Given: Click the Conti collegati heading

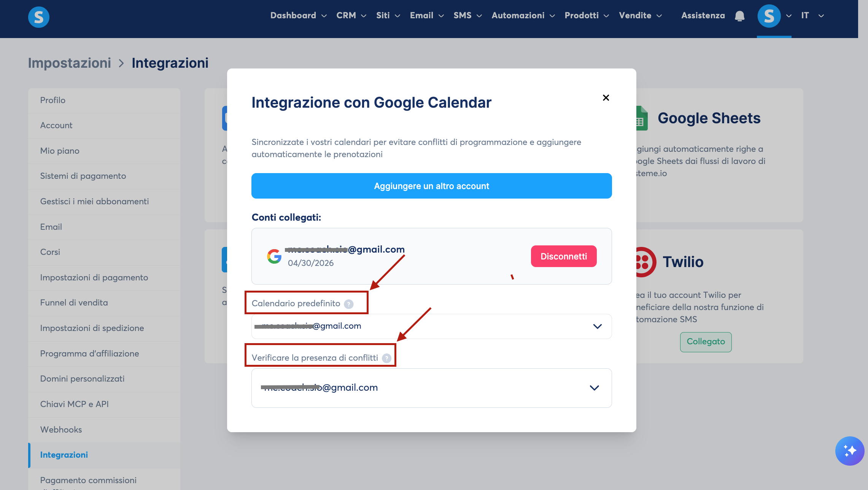Looking at the screenshot, I should tap(286, 218).
